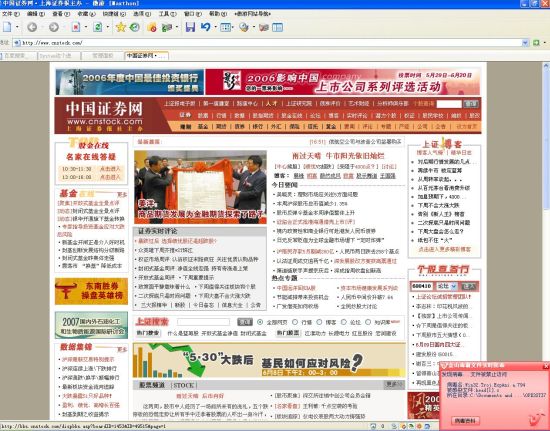Close the red virus alert popup
Image resolution: width=550 pixels, height=431 pixels.
tap(546, 366)
